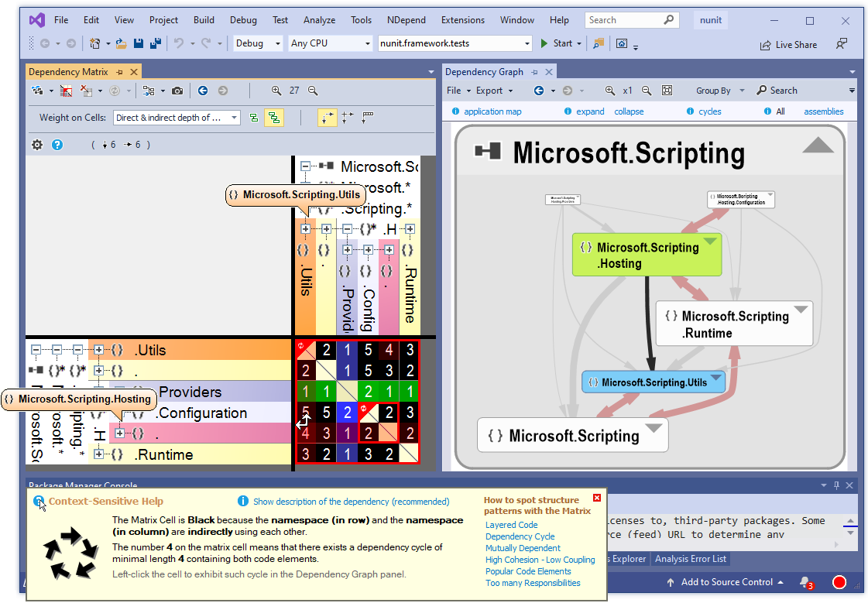The height and width of the screenshot is (603, 868).
Task: Expand the .Runtime row in the matrix
Action: point(98,454)
